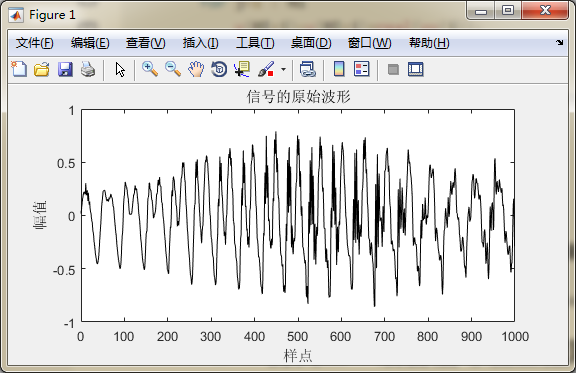Open the 文件(F) menu
576x373 pixels.
[35, 43]
